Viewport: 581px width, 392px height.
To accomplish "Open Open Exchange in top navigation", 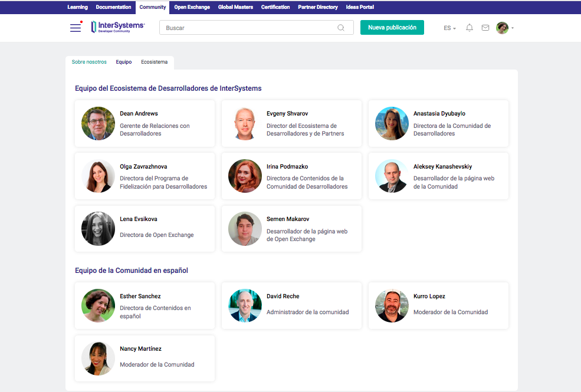I will 192,7.
